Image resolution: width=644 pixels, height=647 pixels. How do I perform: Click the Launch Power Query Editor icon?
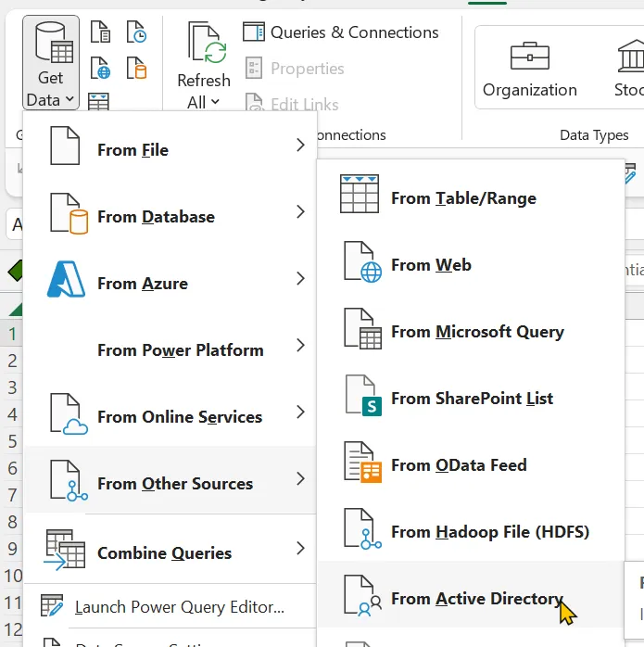tap(52, 605)
